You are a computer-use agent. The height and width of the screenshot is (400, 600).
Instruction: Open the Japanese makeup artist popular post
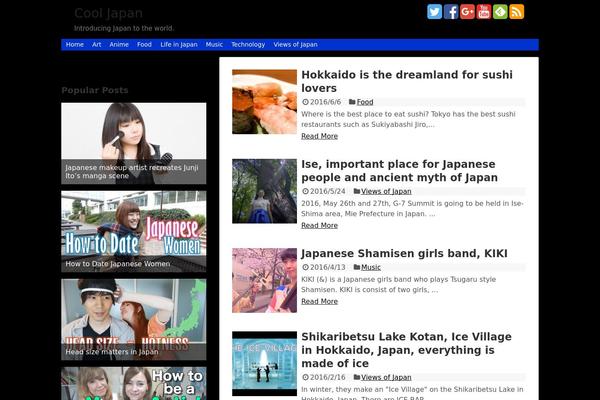click(134, 143)
